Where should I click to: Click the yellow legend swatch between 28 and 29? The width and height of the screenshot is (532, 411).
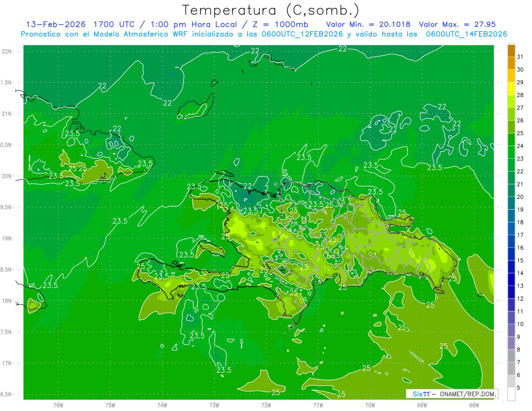pyautogui.click(x=511, y=89)
